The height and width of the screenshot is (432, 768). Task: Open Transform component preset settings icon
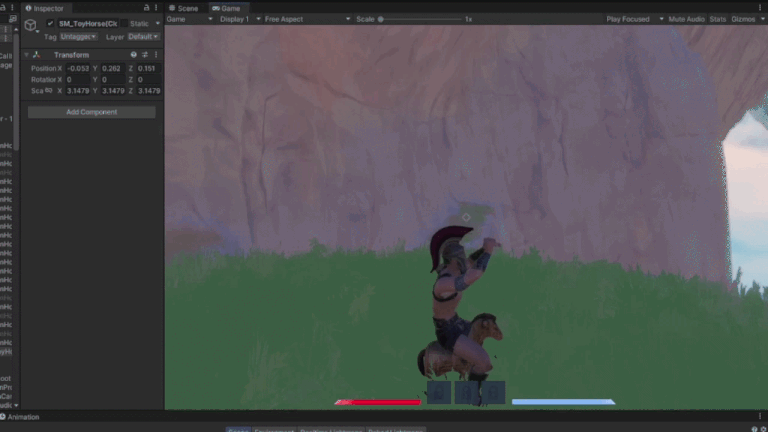click(144, 55)
